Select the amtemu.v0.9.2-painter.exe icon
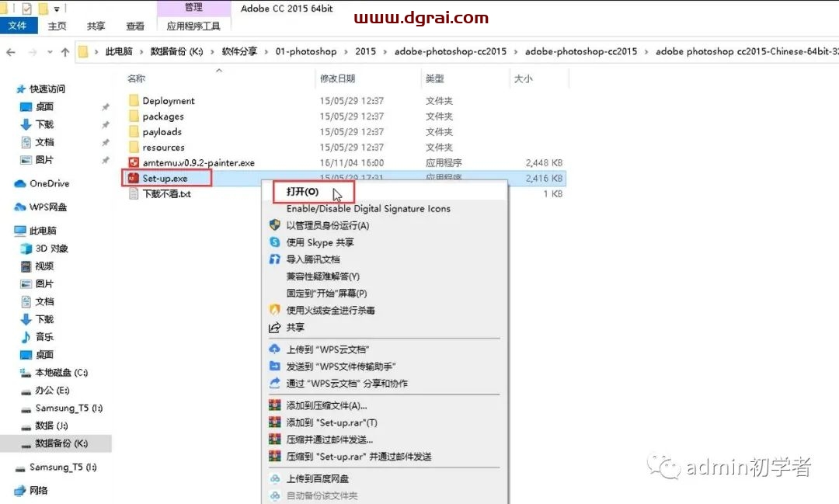Screen dimensions: 839x504 pyautogui.click(x=134, y=162)
